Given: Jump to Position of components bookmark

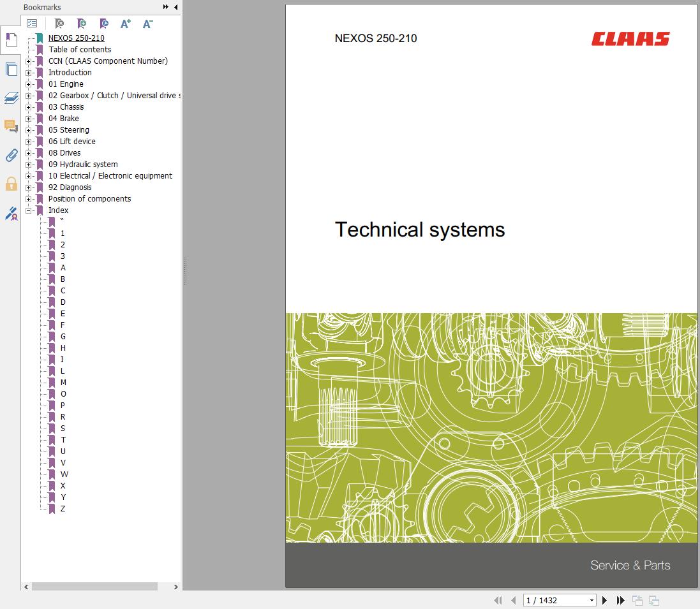Looking at the screenshot, I should click(x=89, y=199).
